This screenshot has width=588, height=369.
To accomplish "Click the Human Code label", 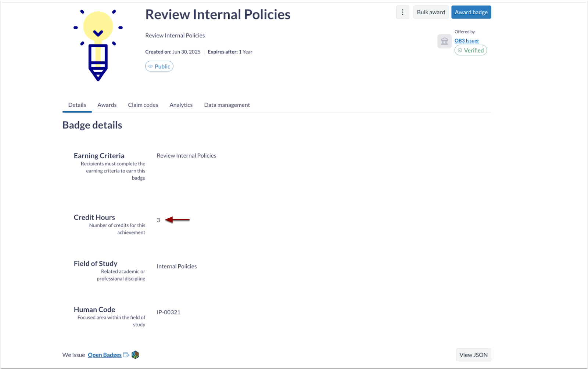I will pos(94,310).
